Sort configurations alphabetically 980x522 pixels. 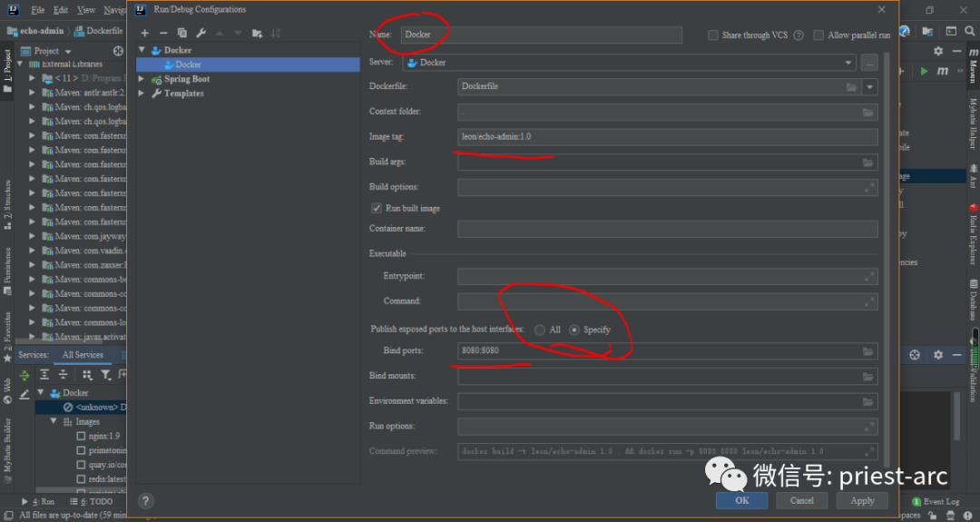tap(276, 33)
